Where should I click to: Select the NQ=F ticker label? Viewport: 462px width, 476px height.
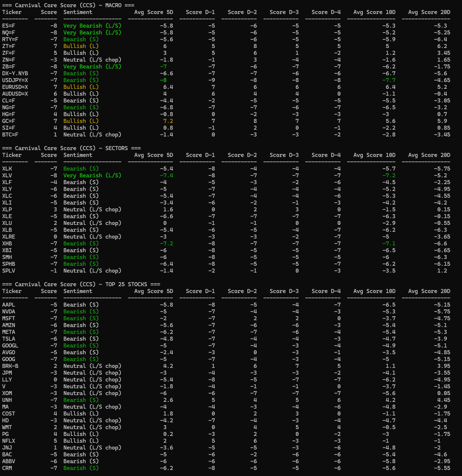coord(9,33)
